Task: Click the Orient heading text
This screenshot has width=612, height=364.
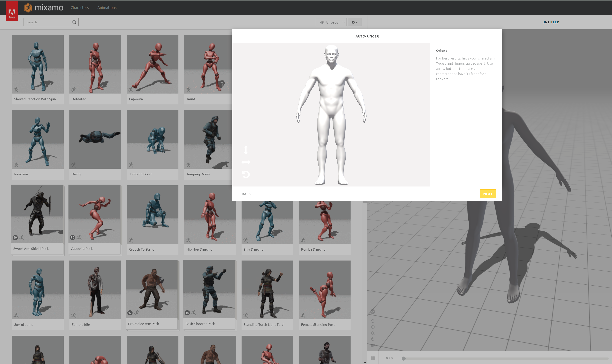Action: [x=441, y=50]
